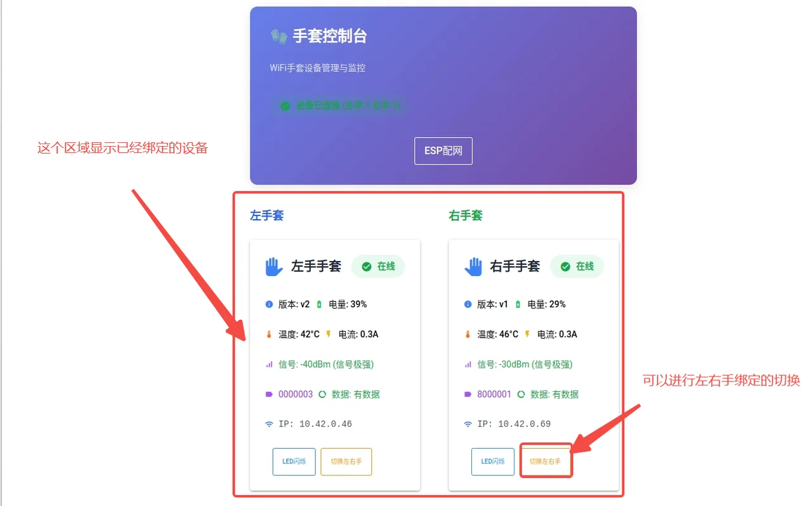
Task: Click 切换左右手 on the left glove card
Action: (x=346, y=462)
